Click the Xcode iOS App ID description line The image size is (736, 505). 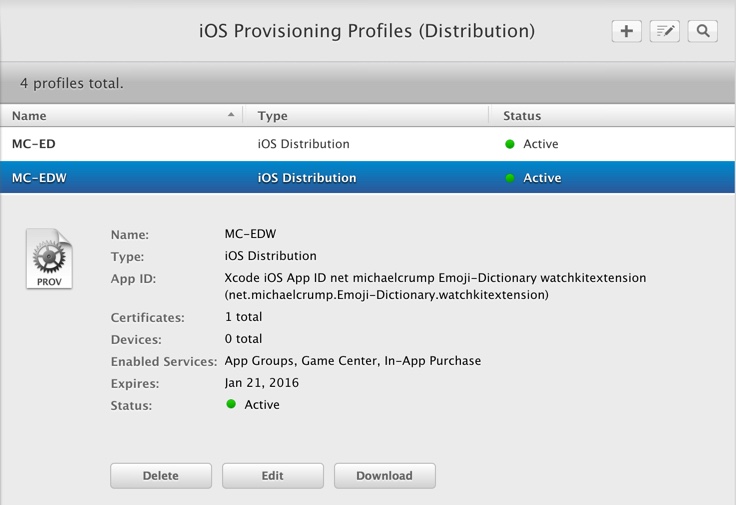coord(435,278)
